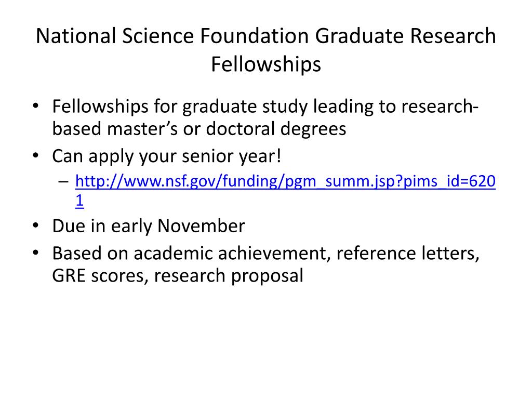Click the word 'Research' in the slide title
Screen dimensions: 532x399
(x=453, y=36)
